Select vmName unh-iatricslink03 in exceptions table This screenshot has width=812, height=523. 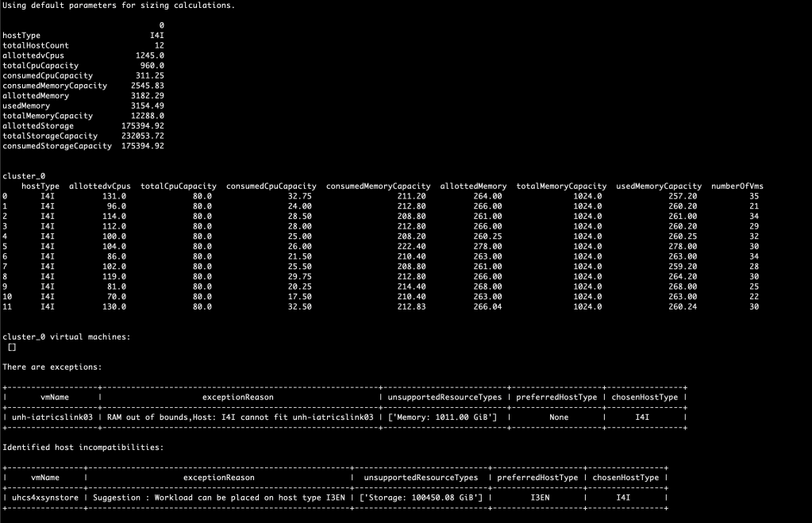[x=52, y=415]
